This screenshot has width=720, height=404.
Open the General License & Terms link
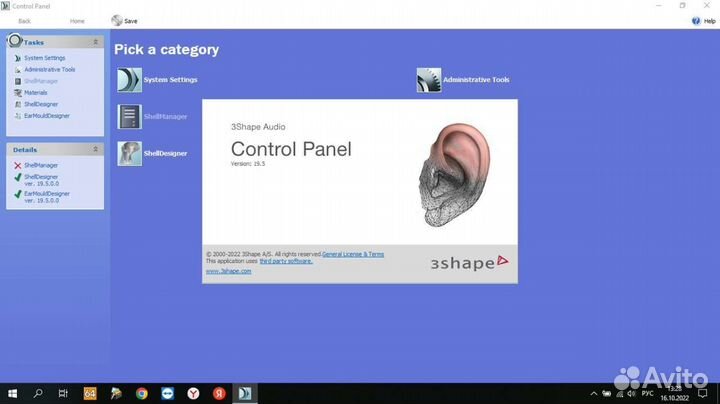[353, 254]
